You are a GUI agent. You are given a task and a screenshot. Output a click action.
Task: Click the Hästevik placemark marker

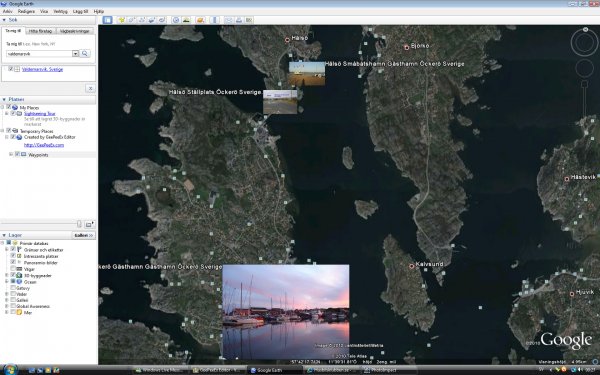567,179
